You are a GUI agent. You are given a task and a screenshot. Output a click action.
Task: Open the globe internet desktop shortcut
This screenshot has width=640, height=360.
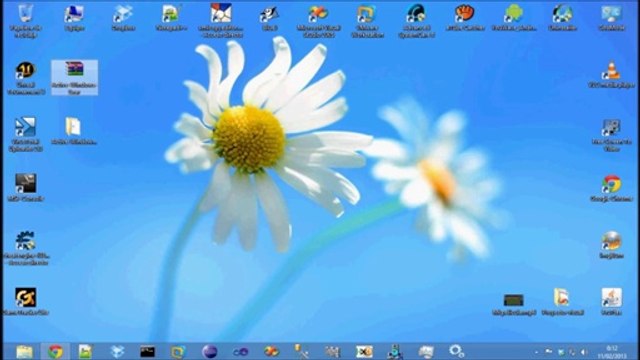pos(562,17)
